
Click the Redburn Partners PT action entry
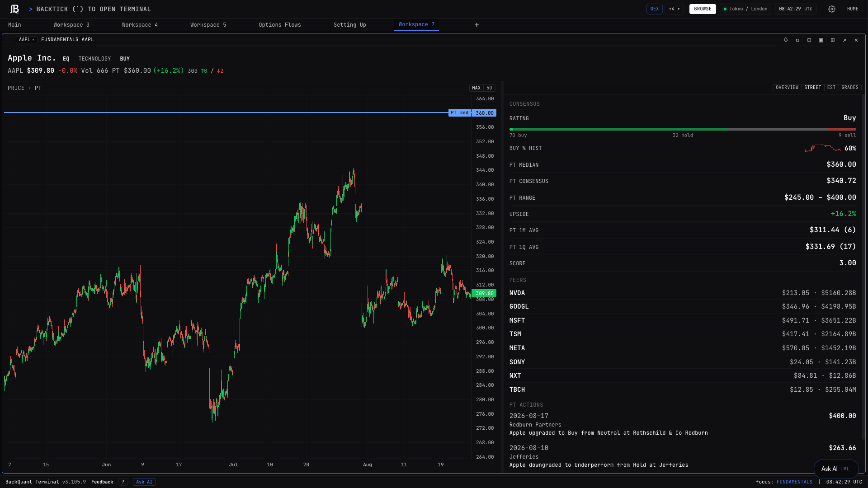683,424
